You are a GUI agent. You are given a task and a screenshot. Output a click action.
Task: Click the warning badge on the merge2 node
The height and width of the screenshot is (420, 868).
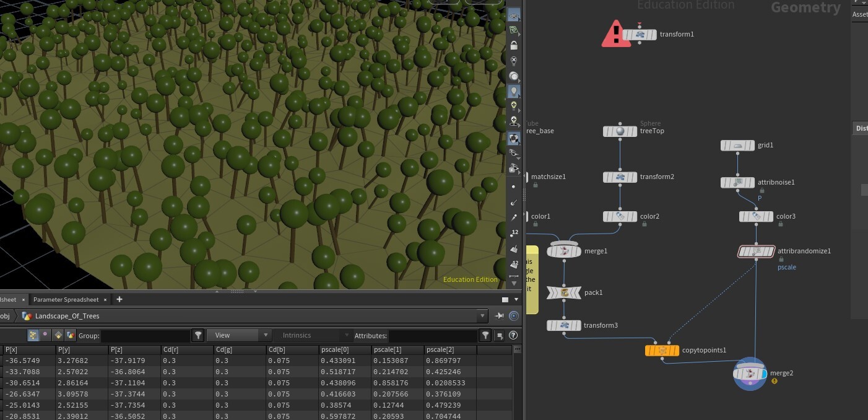(774, 381)
